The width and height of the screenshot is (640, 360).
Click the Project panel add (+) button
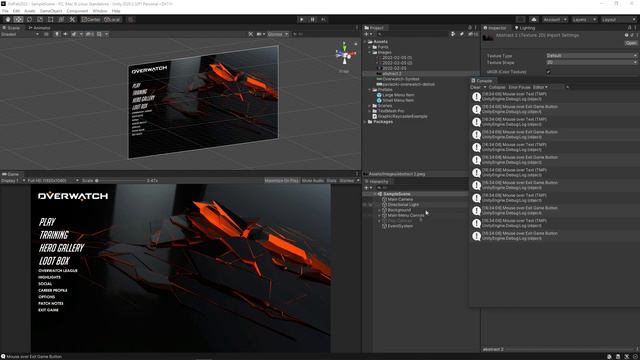tap(368, 34)
